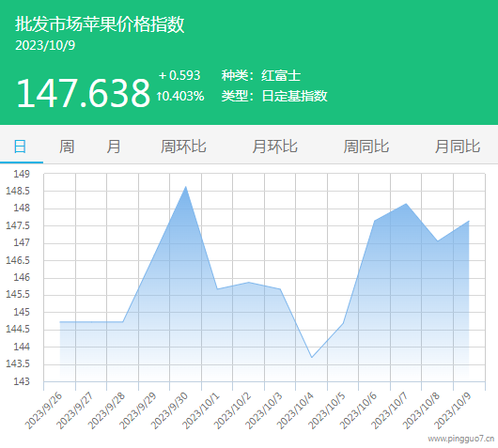
Task: Click the 2023/10/1 x-axis date label
Action: (201, 410)
